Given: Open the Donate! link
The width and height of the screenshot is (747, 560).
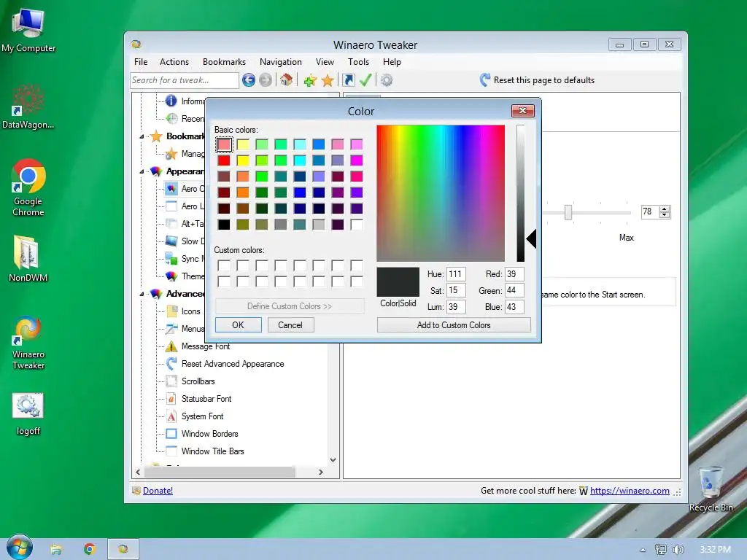Looking at the screenshot, I should click(158, 491).
